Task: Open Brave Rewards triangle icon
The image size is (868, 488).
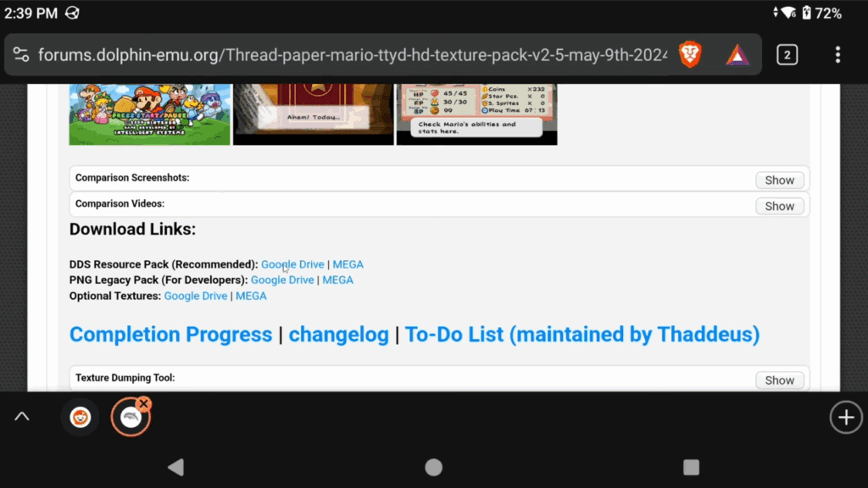Action: [x=737, y=55]
